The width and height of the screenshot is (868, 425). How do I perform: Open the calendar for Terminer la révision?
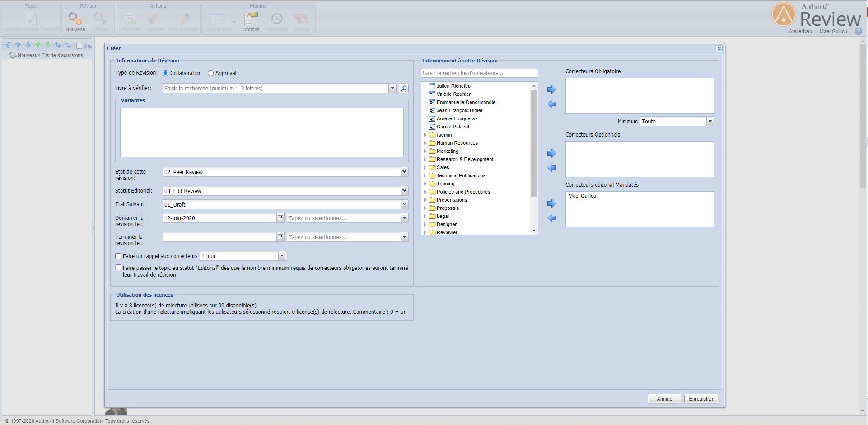(280, 237)
